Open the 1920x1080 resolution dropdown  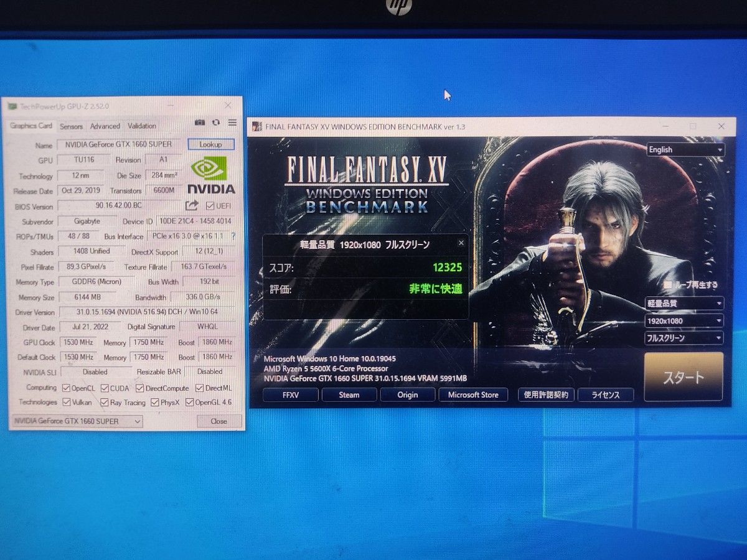click(x=684, y=321)
